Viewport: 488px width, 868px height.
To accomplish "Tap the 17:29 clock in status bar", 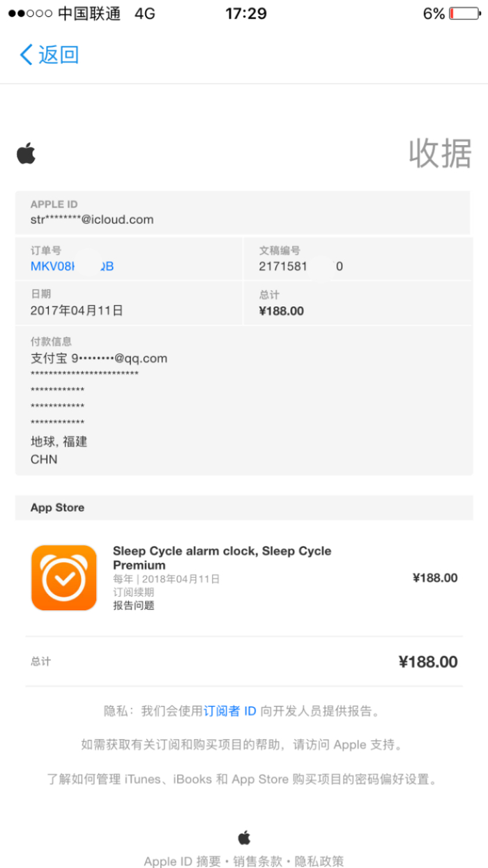I will pyautogui.click(x=245, y=14).
